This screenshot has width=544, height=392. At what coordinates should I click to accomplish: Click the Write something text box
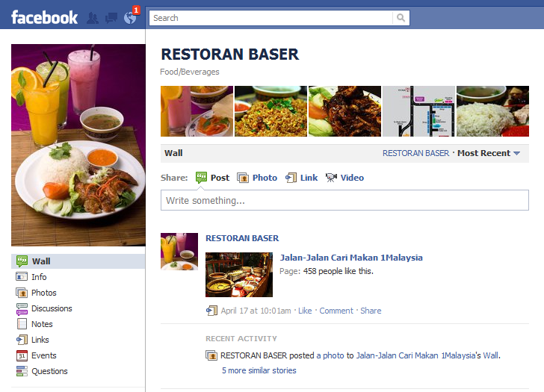coord(344,200)
